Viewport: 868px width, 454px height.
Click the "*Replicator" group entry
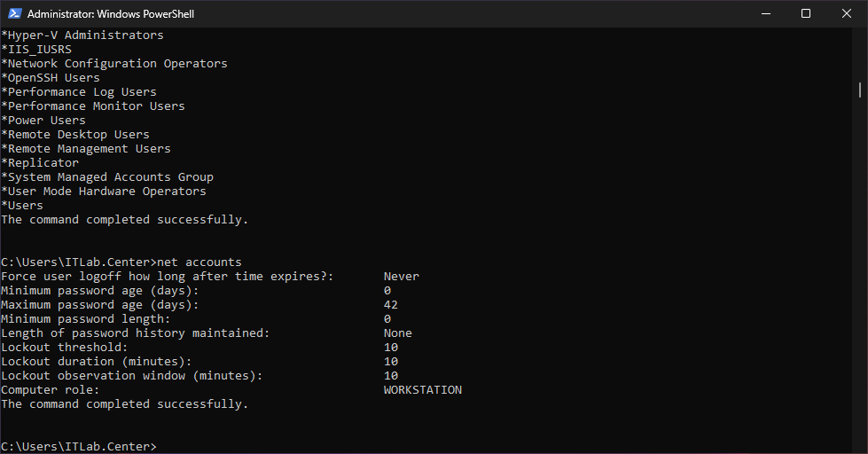click(x=40, y=163)
